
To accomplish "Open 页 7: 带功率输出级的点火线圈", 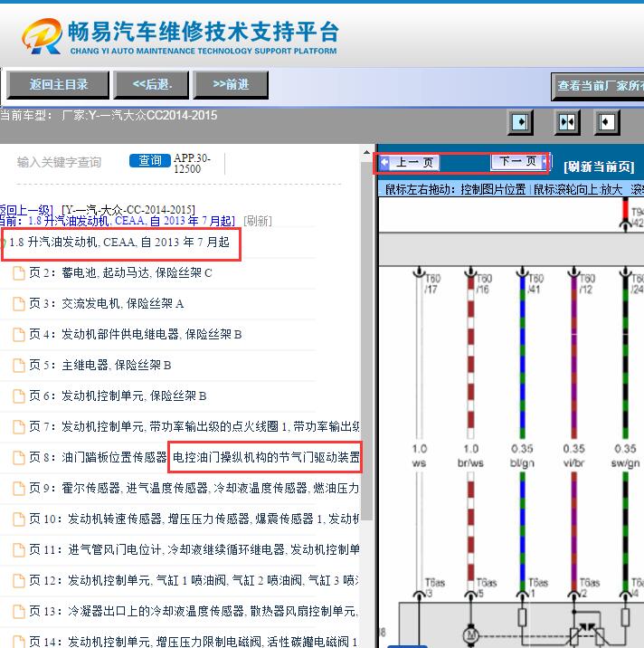I will (x=194, y=426).
